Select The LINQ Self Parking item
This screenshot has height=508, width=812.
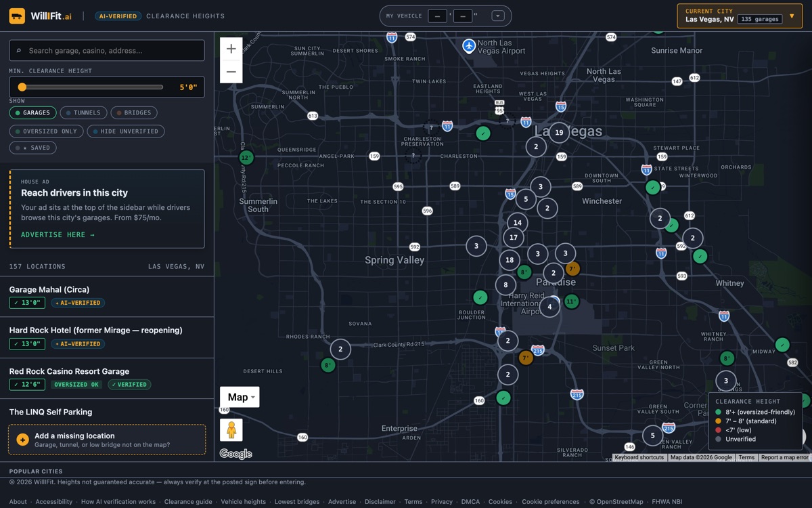(107, 412)
